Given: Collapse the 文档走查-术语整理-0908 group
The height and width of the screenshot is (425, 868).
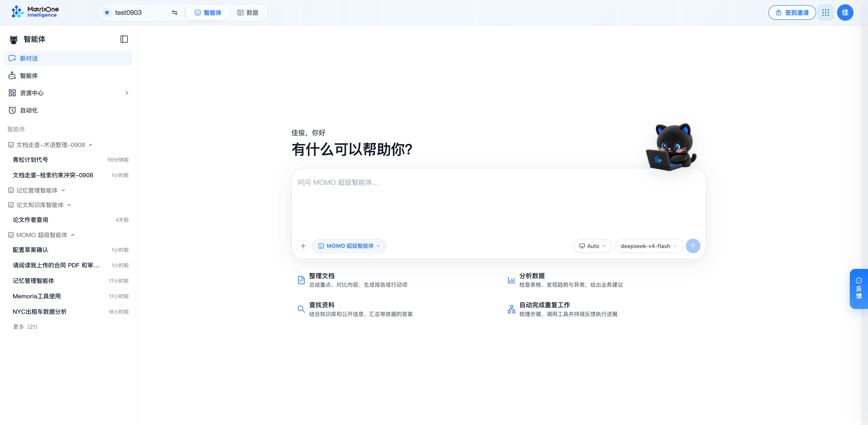Looking at the screenshot, I should click(90, 145).
